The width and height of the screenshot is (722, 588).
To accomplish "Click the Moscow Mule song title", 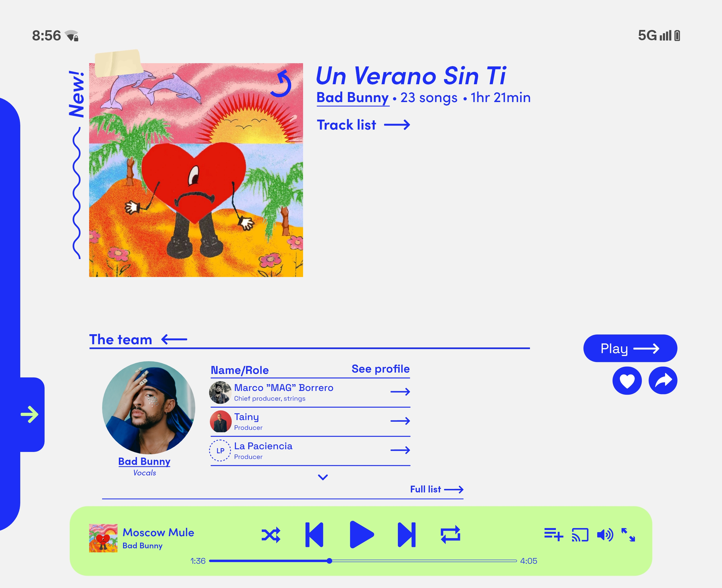I will click(x=158, y=532).
